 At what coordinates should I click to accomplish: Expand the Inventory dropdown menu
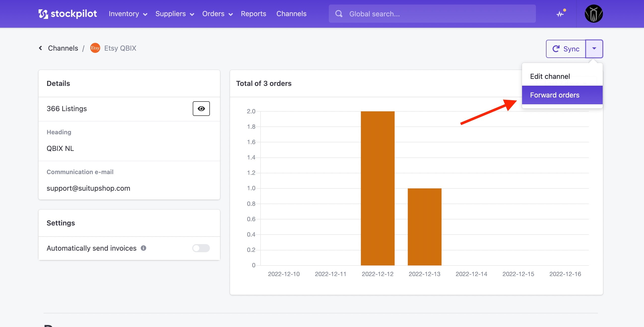point(128,14)
